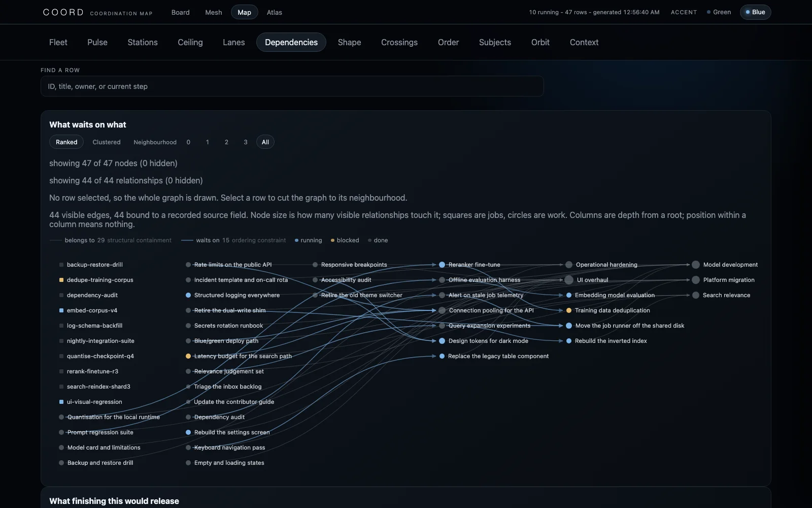Image resolution: width=812 pixels, height=508 pixels.
Task: Click the UI overhaul node circle
Action: (569, 280)
